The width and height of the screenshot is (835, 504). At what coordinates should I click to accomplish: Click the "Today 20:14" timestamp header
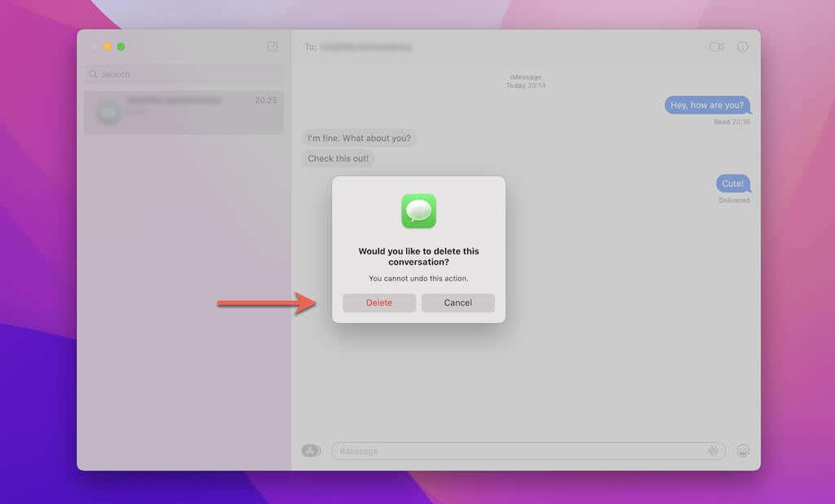click(x=526, y=86)
